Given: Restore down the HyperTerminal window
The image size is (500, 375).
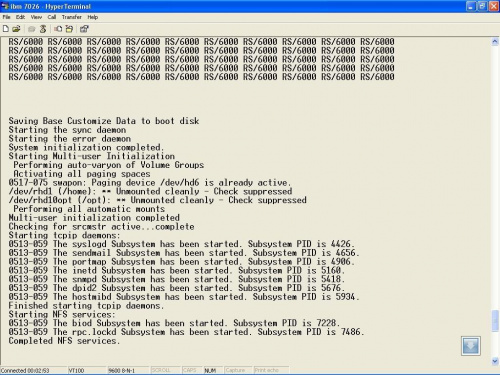Looking at the screenshot, I should (x=482, y=6).
